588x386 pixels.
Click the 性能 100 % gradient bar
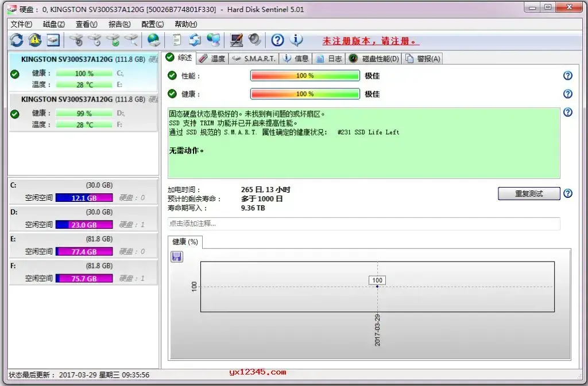tap(305, 76)
